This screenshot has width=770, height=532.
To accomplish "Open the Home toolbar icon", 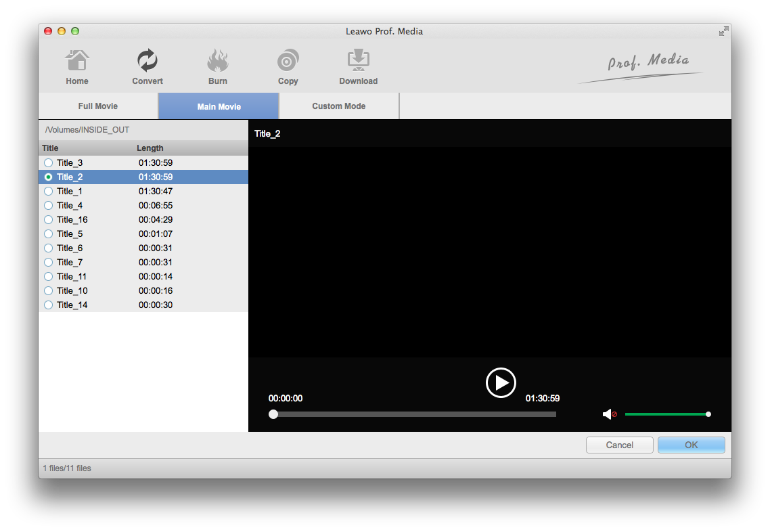I will 77,62.
